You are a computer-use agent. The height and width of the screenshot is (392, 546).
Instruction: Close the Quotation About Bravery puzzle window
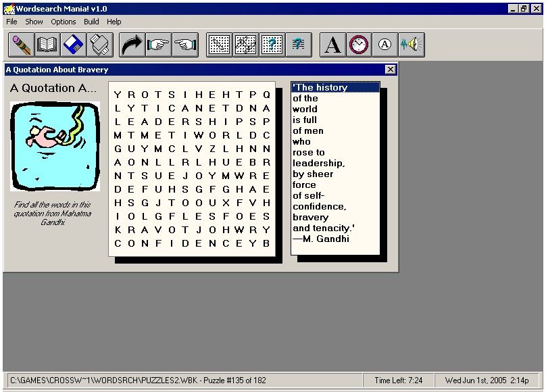pyautogui.click(x=390, y=70)
